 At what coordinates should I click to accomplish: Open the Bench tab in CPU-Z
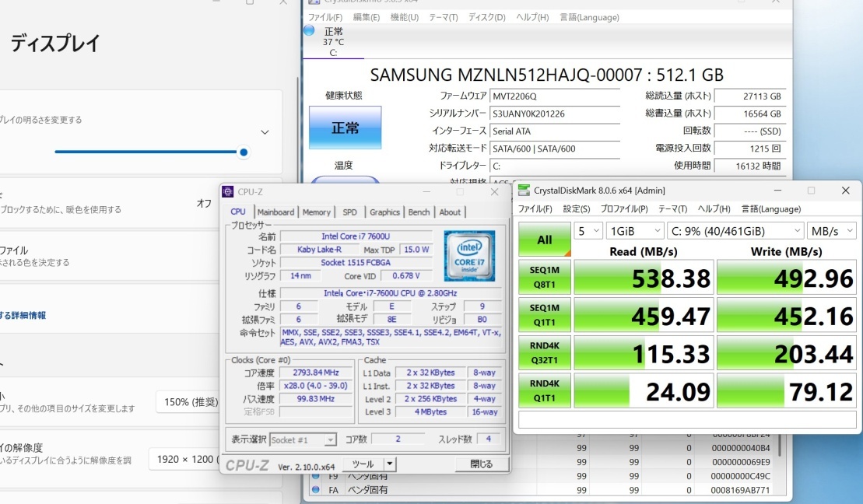[x=419, y=212]
